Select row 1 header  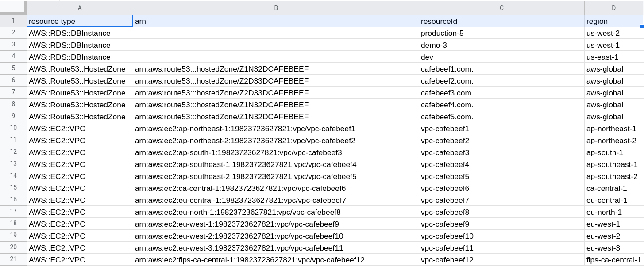[x=13, y=21]
